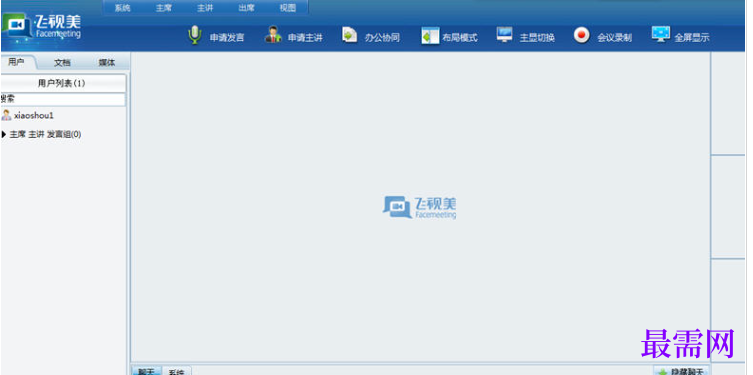753x375 pixels.
Task: Switch to the 用户 tab
Action: (x=17, y=62)
